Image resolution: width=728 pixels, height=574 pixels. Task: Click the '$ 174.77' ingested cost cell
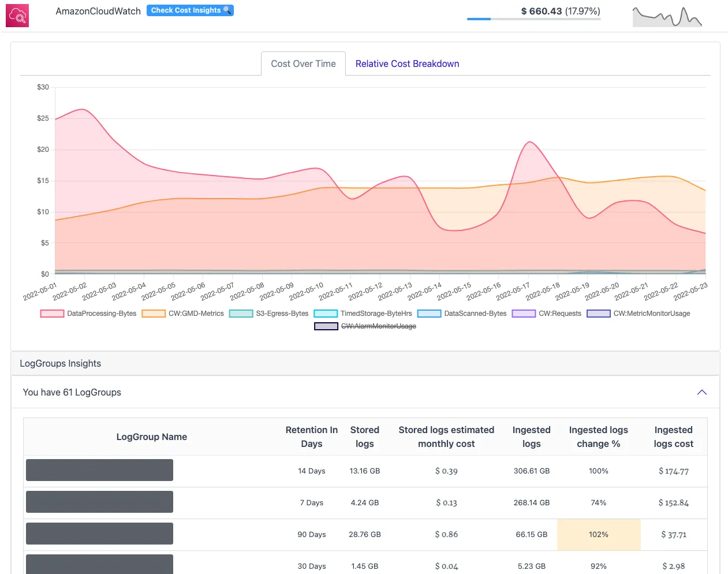(x=674, y=471)
